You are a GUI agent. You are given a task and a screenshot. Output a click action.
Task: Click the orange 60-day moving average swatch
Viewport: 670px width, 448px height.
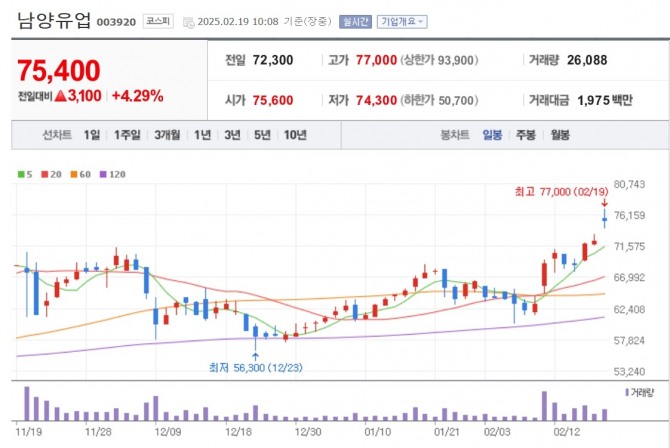coord(74,174)
